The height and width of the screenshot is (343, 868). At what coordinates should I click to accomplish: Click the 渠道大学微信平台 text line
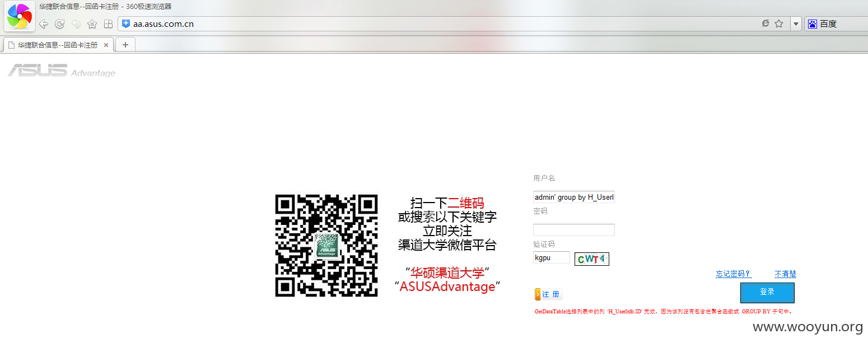point(447,245)
